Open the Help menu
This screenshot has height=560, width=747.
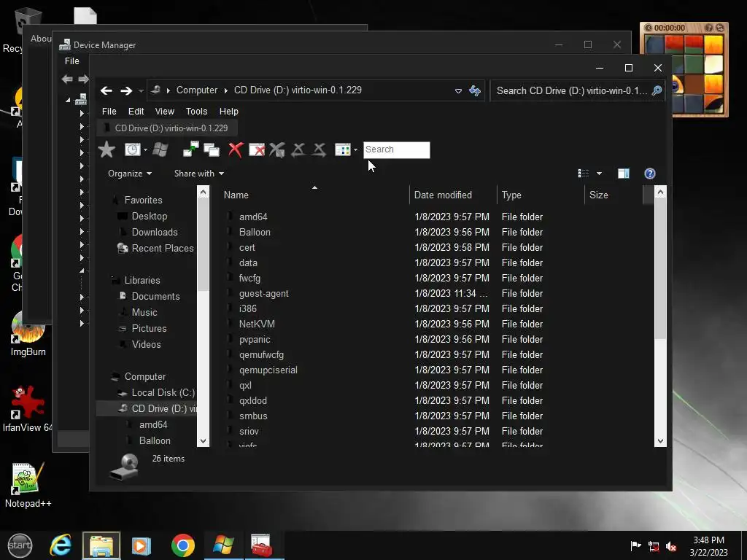click(x=228, y=111)
